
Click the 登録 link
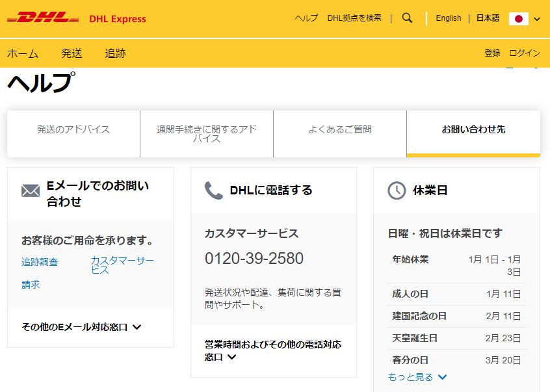click(x=492, y=53)
